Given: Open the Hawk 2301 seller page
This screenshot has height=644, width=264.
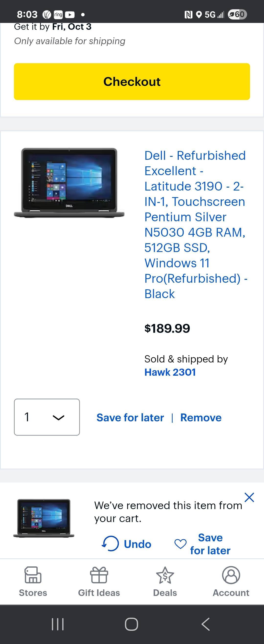Looking at the screenshot, I should tap(170, 372).
